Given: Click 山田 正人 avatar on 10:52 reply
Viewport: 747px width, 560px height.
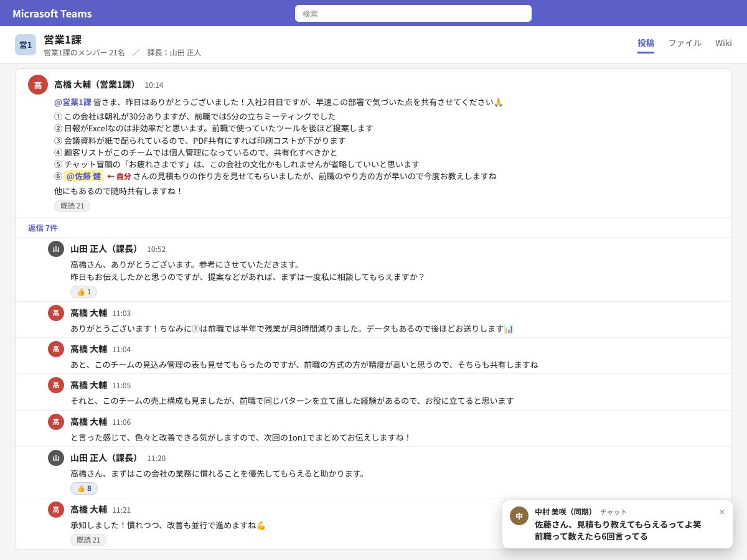Looking at the screenshot, I should [x=56, y=249].
